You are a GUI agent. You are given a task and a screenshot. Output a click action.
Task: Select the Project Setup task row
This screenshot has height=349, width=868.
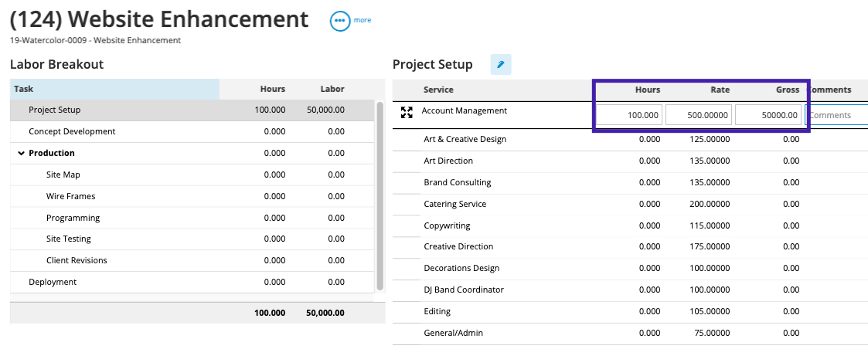55,110
